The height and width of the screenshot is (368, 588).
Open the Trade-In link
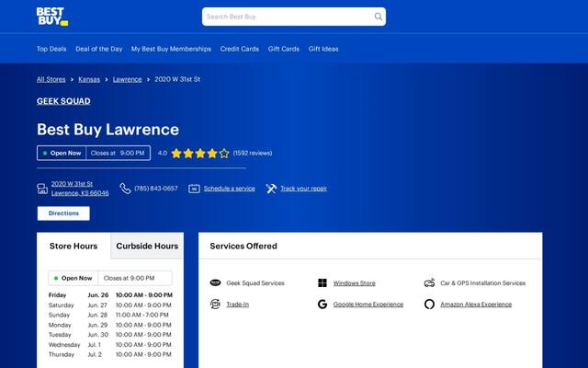(237, 305)
